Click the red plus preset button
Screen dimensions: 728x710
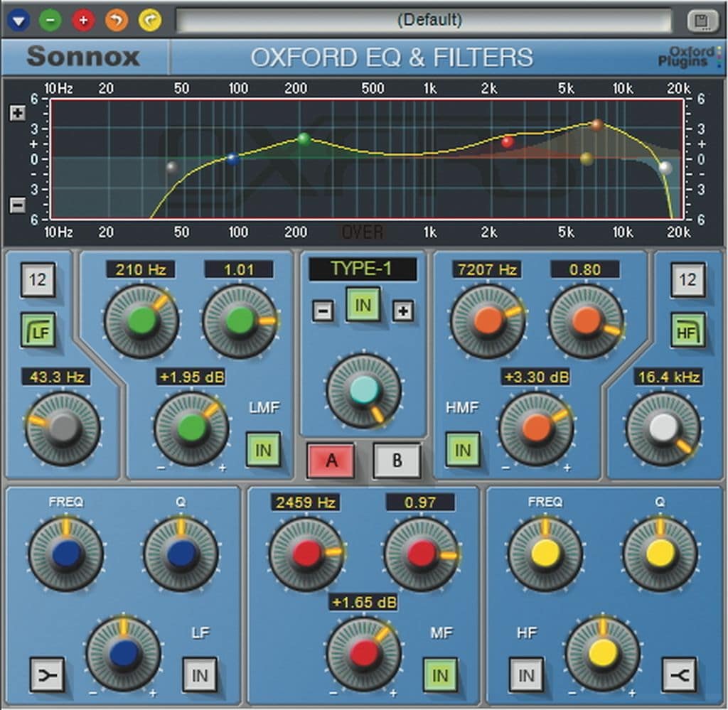tap(84, 20)
